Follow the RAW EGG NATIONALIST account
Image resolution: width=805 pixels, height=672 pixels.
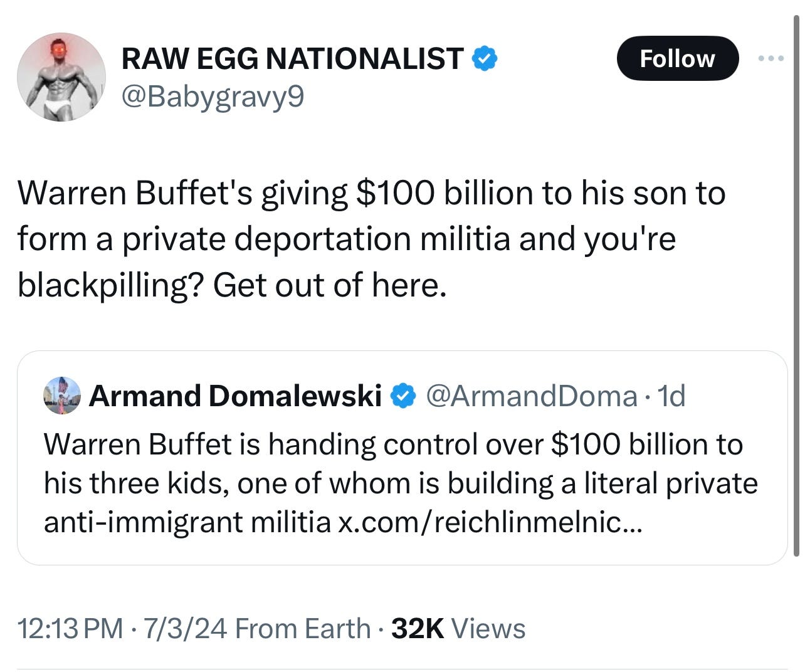pyautogui.click(x=677, y=58)
